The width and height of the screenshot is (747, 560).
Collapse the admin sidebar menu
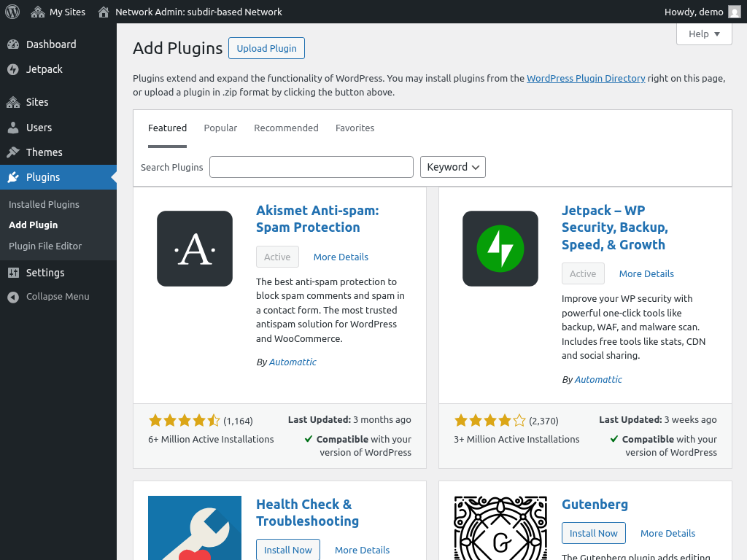pyautogui.click(x=58, y=297)
